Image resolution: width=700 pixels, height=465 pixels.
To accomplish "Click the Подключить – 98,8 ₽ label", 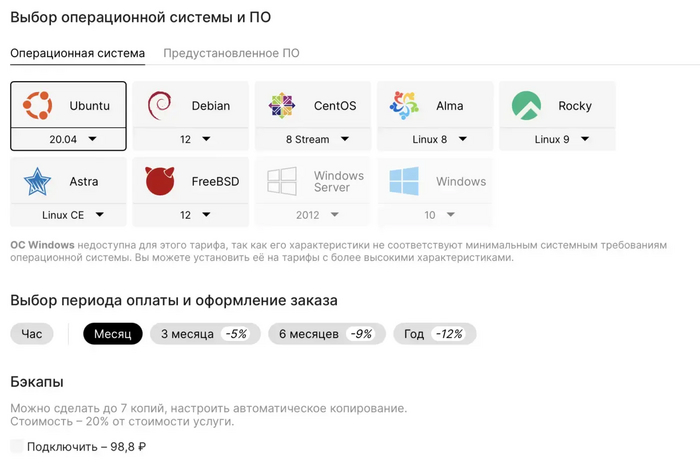I will 87,447.
